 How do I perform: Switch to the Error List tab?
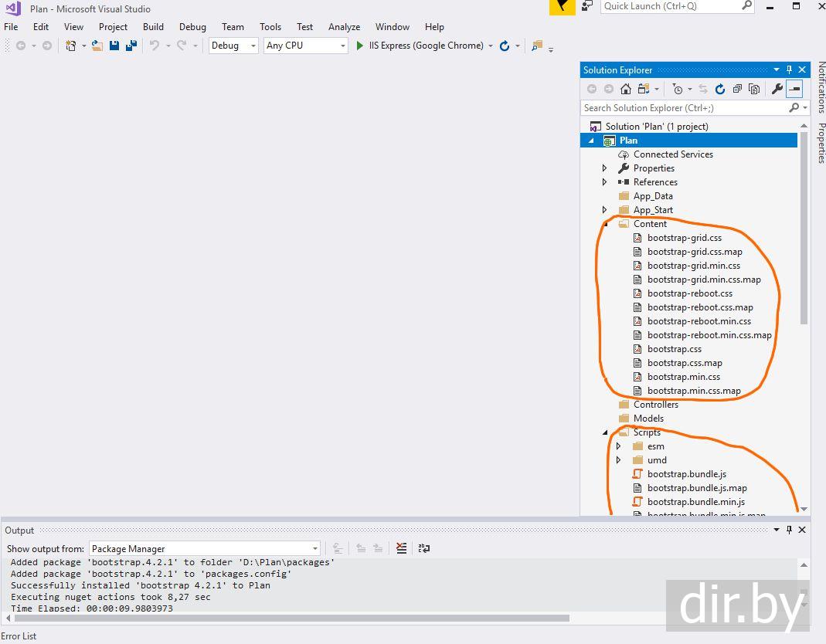click(19, 636)
